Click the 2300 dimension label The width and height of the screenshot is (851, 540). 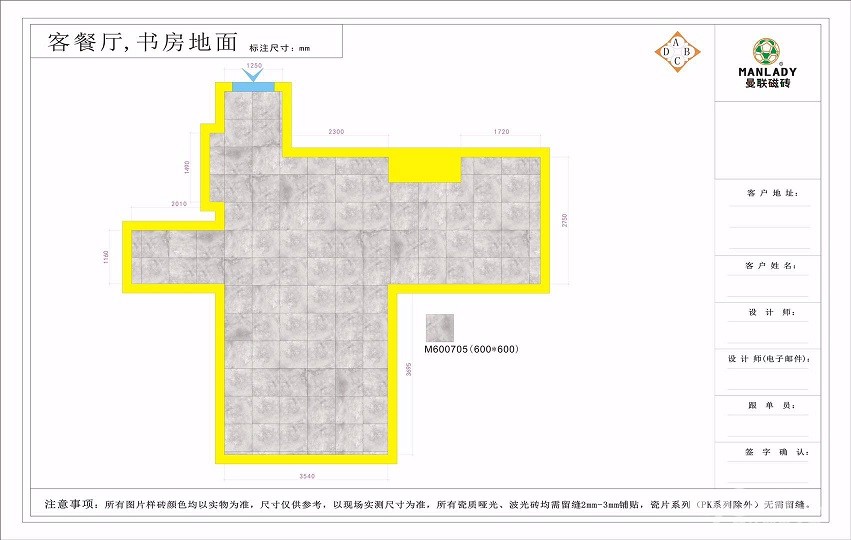point(336,132)
